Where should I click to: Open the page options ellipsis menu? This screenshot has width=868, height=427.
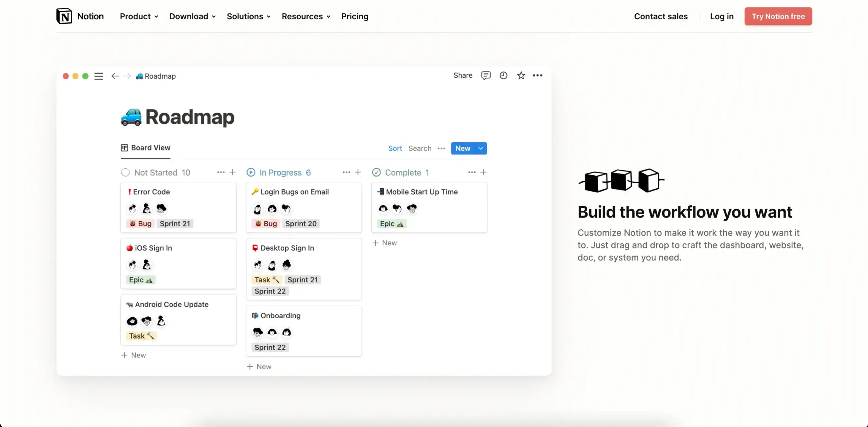538,76
